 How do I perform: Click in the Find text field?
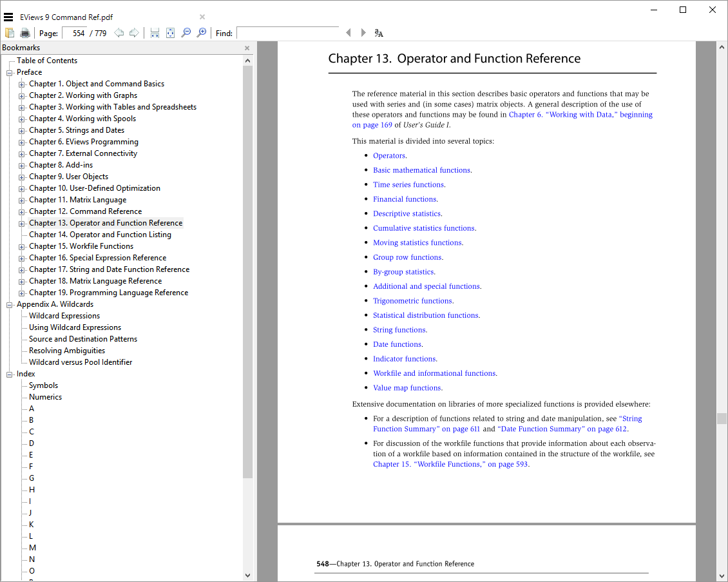pos(287,33)
